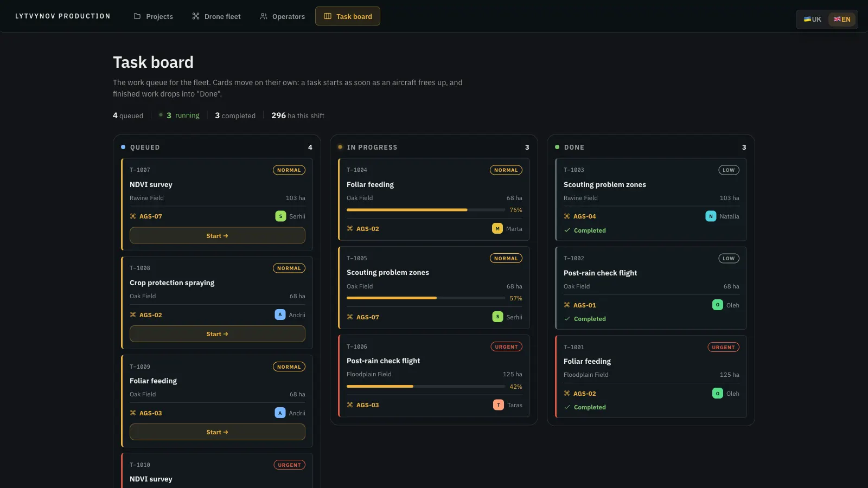Click Andrii's avatar in card T-1008

click(280, 314)
